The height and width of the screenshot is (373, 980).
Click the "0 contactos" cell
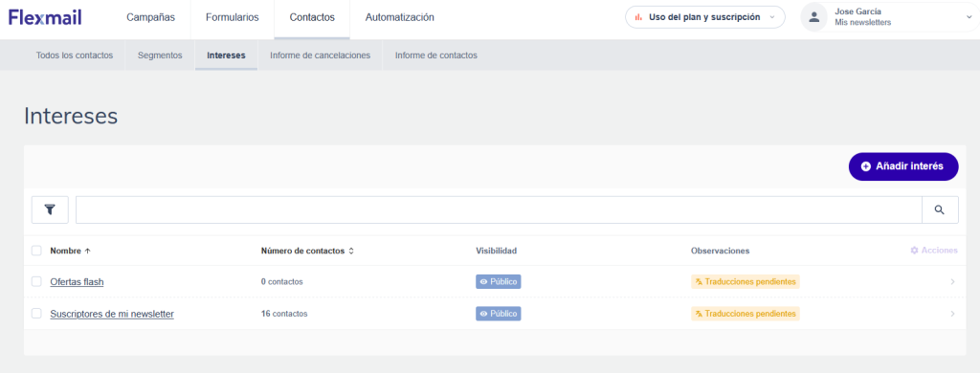(x=282, y=282)
